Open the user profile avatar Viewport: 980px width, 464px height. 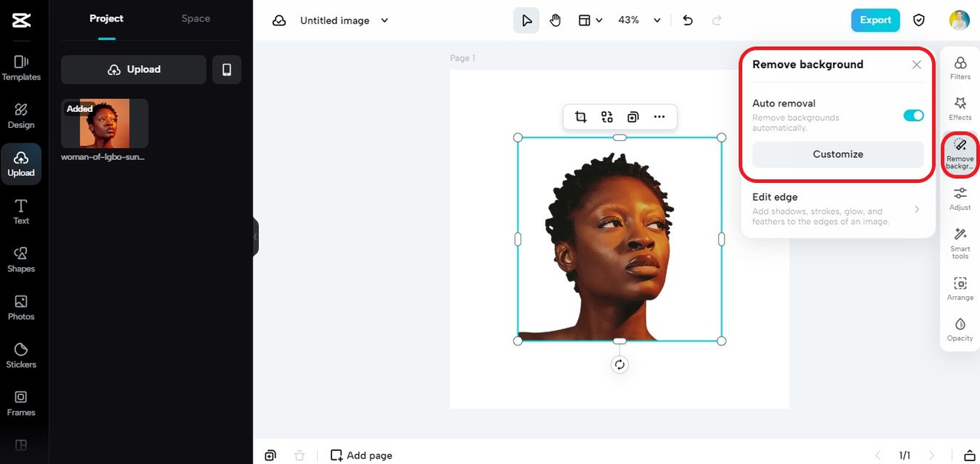pos(959,21)
